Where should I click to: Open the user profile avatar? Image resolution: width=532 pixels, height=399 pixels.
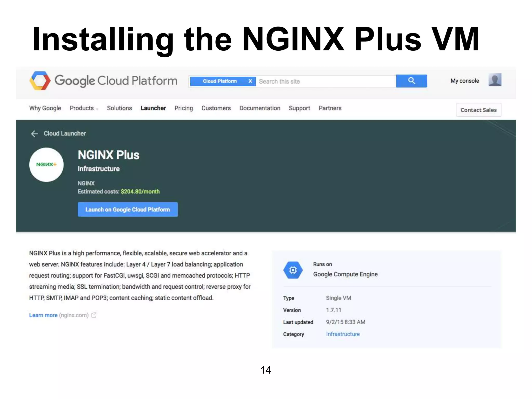[495, 80]
